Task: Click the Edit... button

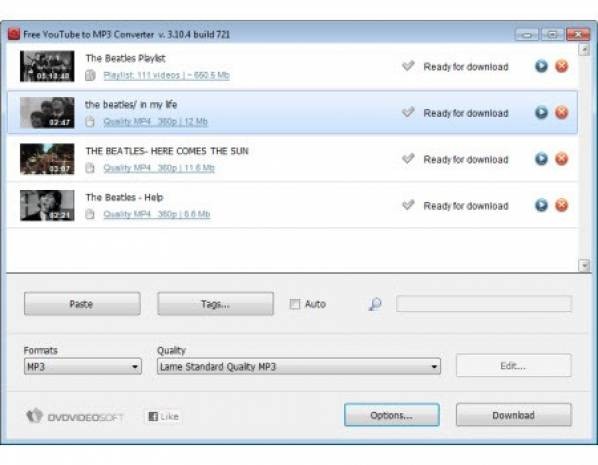Action: pos(514,365)
